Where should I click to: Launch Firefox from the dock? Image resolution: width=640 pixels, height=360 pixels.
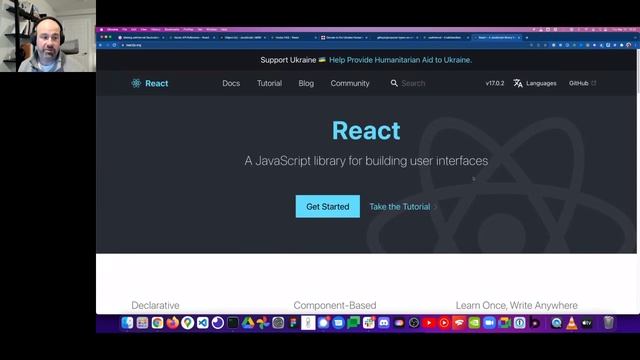tap(173, 323)
